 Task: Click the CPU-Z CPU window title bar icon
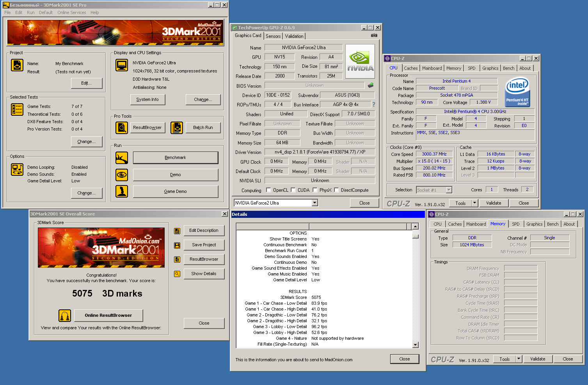coord(387,58)
